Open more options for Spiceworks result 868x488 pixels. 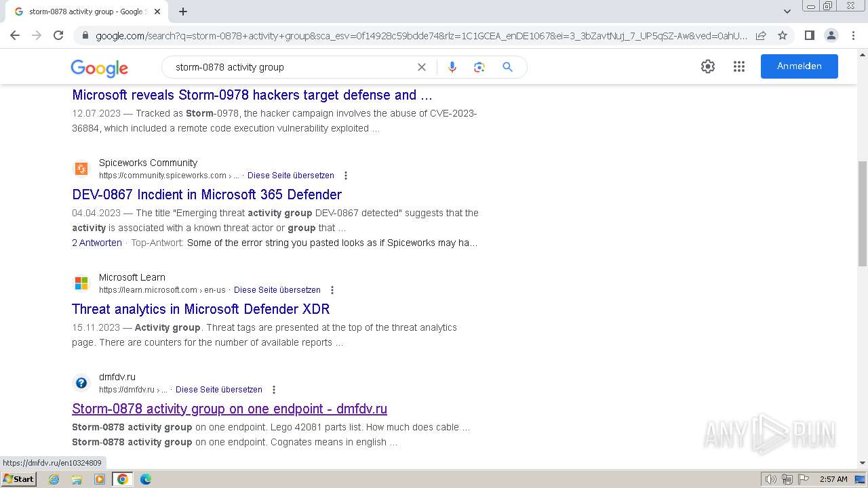[346, 176]
